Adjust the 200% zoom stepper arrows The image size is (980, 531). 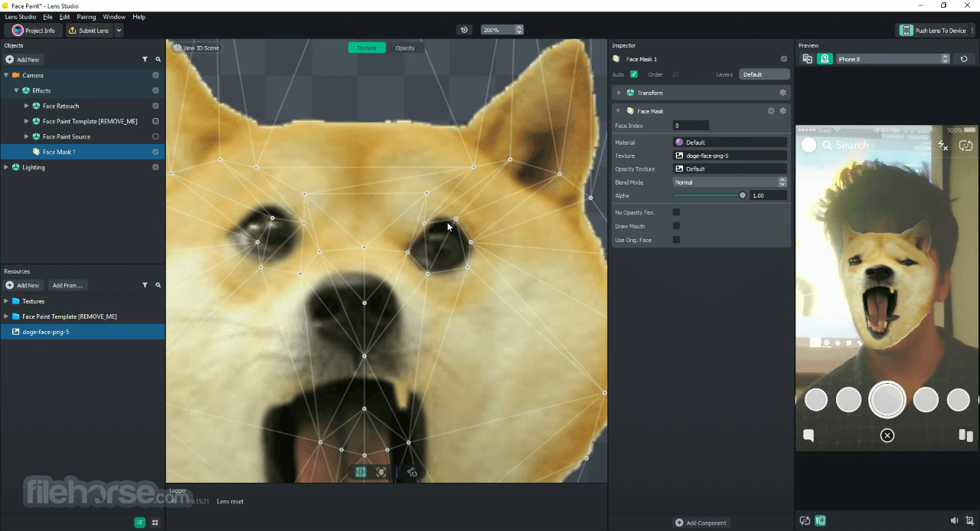(x=519, y=30)
